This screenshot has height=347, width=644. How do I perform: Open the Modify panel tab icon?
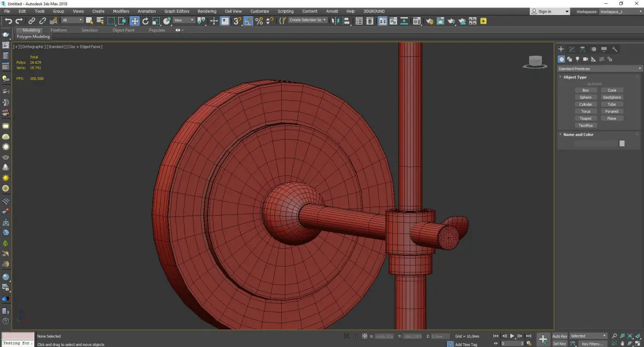[x=572, y=49]
